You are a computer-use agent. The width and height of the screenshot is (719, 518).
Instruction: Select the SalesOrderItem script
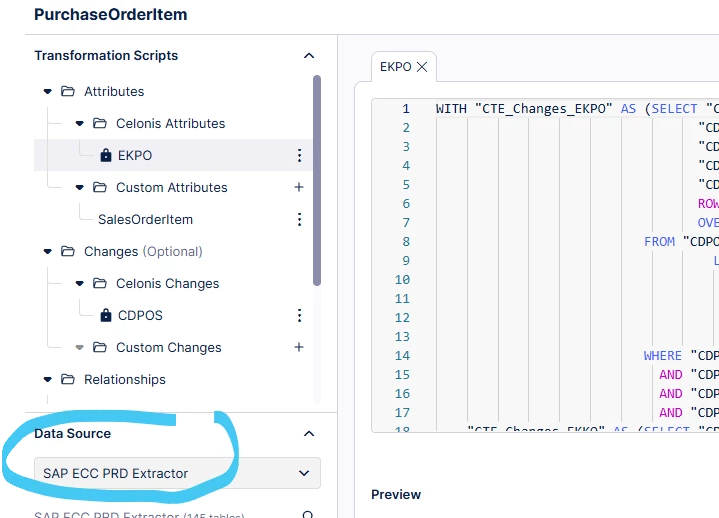(x=145, y=220)
